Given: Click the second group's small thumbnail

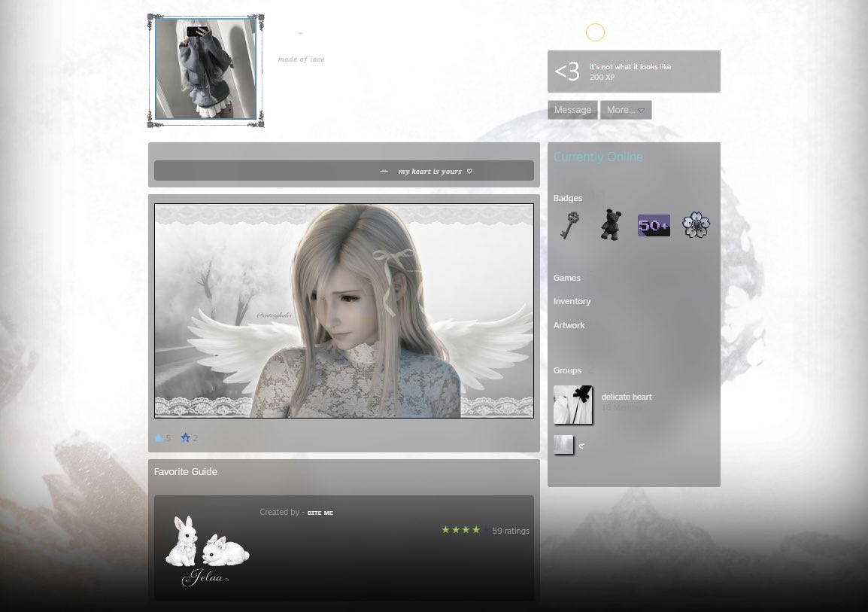Looking at the screenshot, I should coord(563,445).
